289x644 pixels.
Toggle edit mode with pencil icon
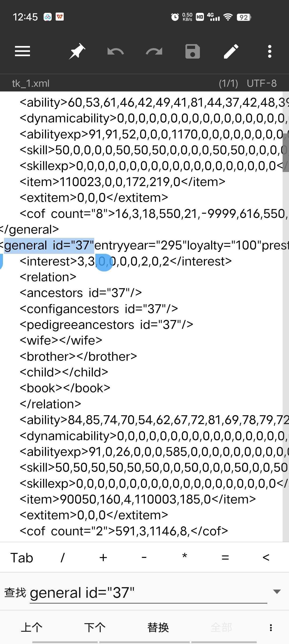[x=231, y=51]
